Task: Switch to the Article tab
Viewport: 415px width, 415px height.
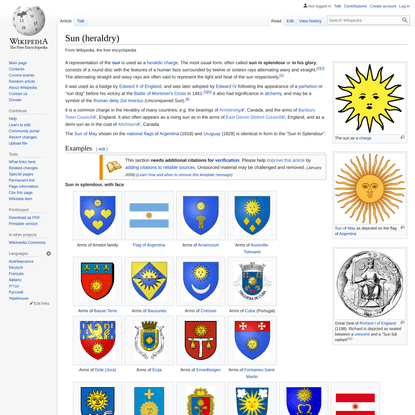Action: (66, 21)
